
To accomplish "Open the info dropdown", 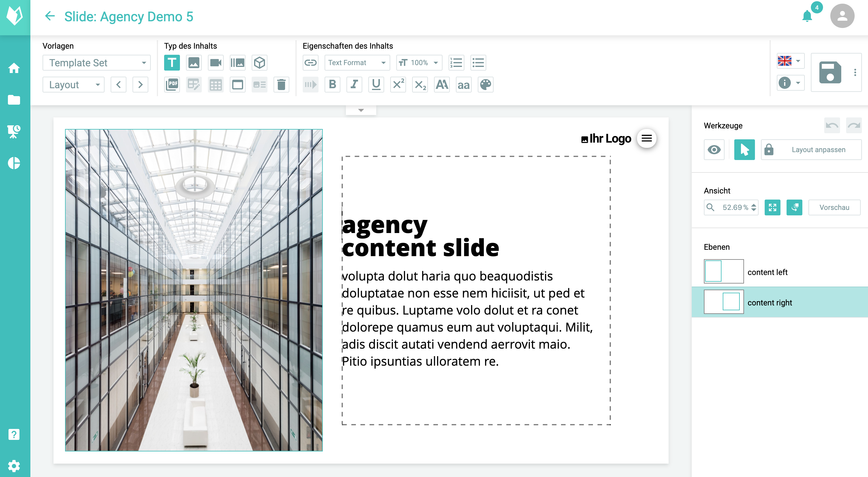I will coord(790,83).
